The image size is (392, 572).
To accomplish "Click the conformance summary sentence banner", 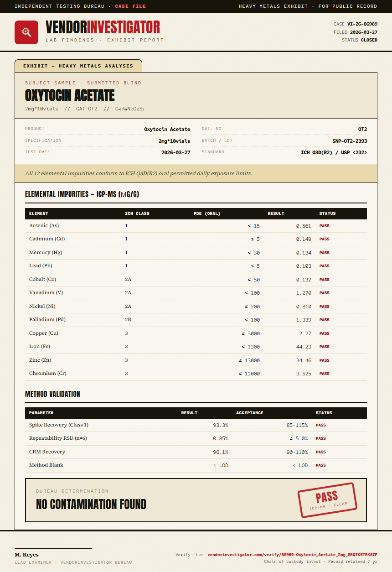I will click(196, 173).
